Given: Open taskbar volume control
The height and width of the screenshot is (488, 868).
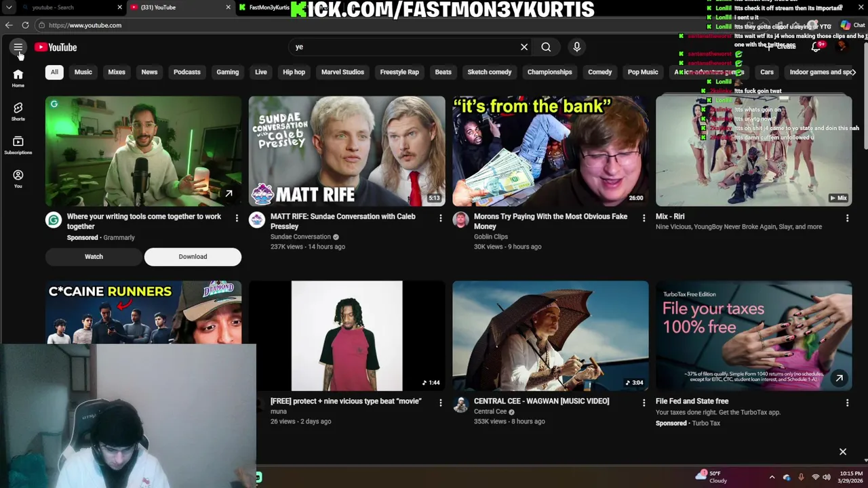Looking at the screenshot, I should [827, 477].
